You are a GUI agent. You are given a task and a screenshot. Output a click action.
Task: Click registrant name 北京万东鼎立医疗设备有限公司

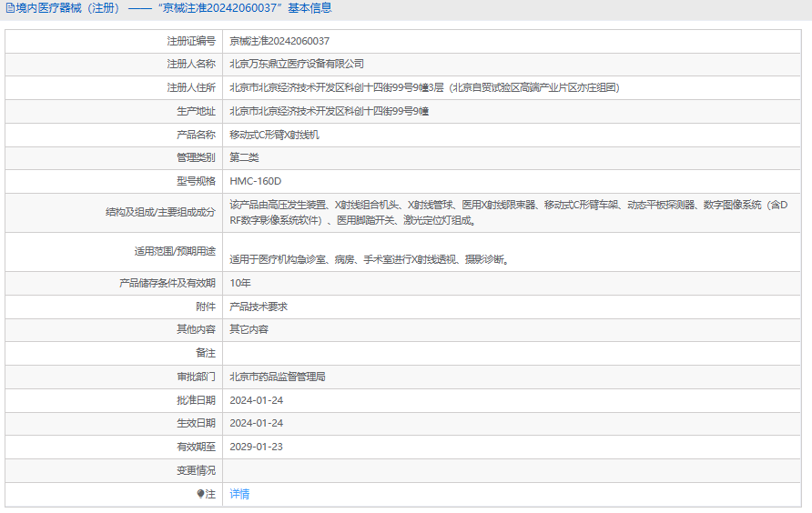pyautogui.click(x=297, y=65)
